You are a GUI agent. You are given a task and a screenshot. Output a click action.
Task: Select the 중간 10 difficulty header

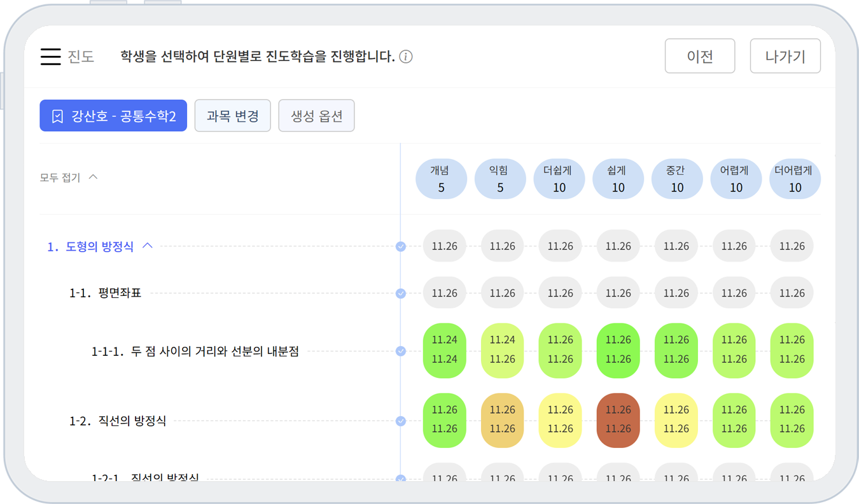click(x=677, y=179)
